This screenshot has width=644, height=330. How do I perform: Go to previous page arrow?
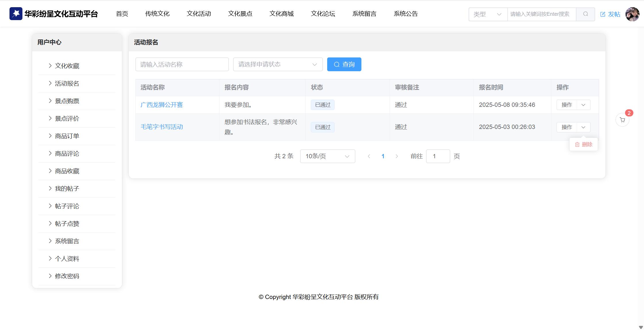point(369,156)
